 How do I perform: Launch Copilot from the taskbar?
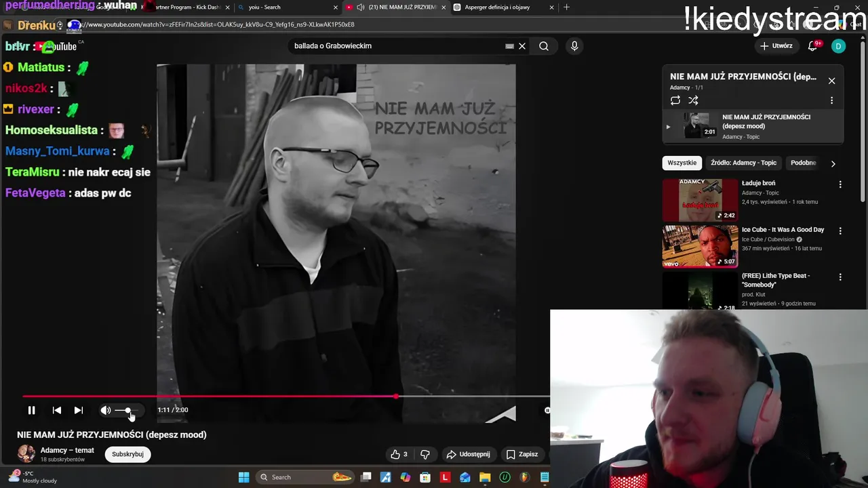406,477
